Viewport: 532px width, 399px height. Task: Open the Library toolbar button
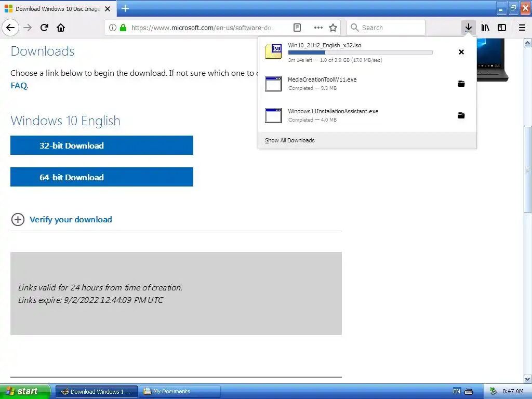pos(485,28)
